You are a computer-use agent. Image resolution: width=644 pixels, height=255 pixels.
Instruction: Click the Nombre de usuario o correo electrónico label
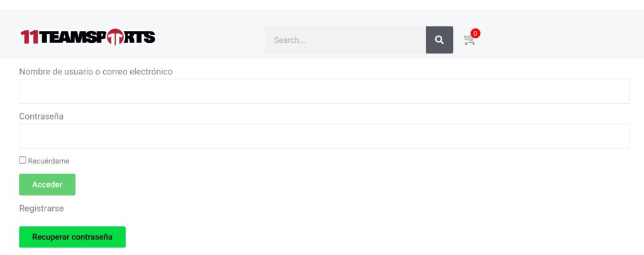coord(96,72)
